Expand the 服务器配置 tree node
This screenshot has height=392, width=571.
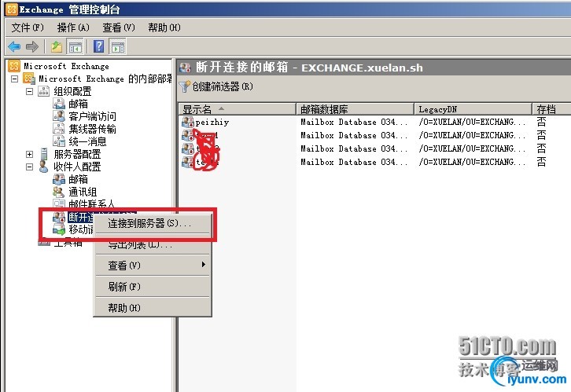pos(30,154)
